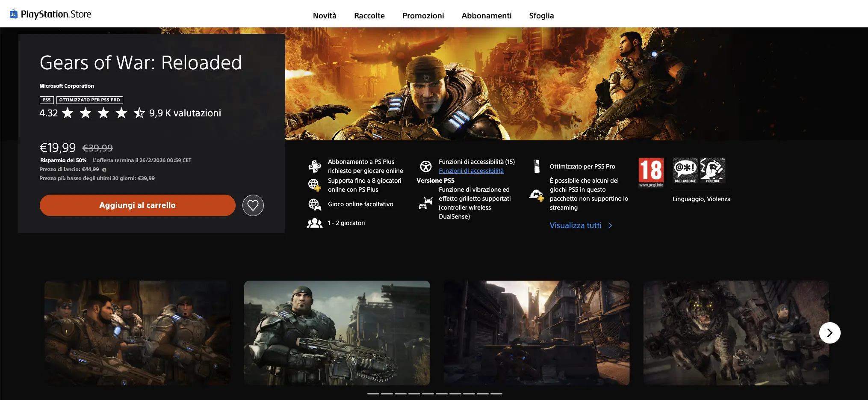Click Aggiungi al carrello button
The width and height of the screenshot is (868, 400).
coord(138,205)
